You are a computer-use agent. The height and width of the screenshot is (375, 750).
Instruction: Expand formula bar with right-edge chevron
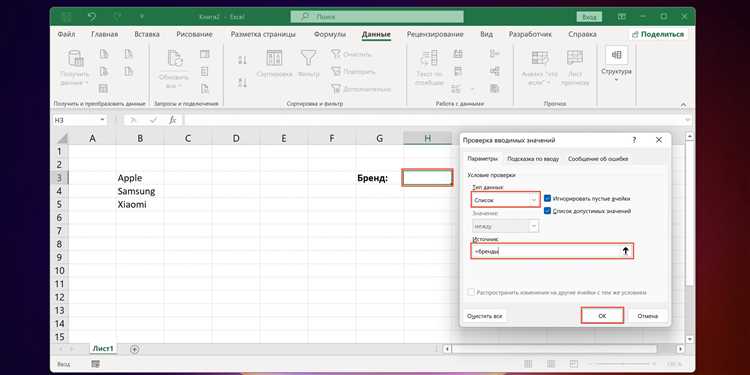tap(688, 120)
